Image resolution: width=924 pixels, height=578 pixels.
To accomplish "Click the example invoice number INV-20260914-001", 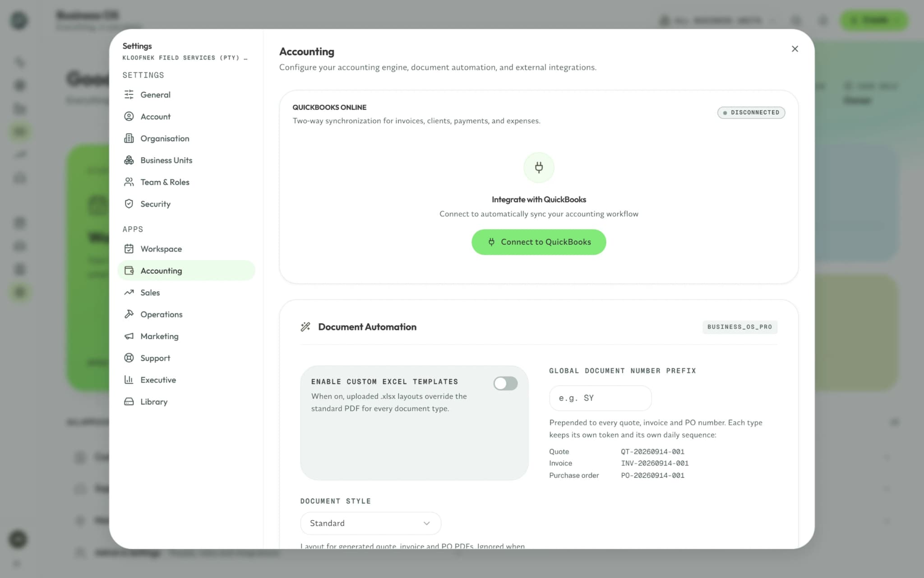I will (655, 463).
